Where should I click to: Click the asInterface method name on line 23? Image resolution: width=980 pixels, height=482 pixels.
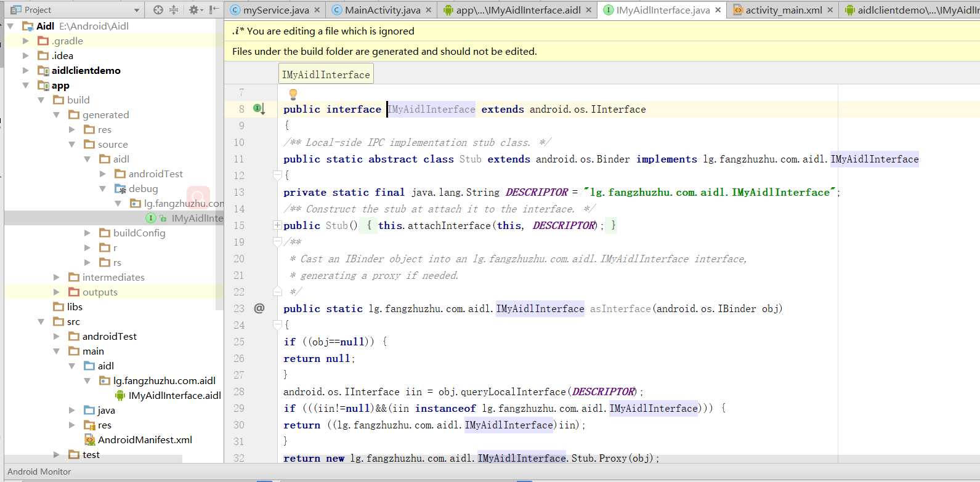click(x=620, y=308)
